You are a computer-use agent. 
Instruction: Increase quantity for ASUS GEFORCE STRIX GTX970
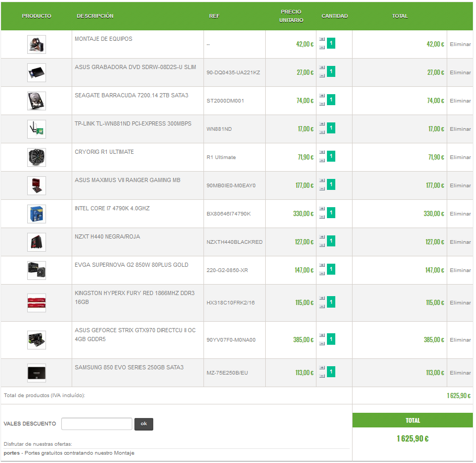[322, 335]
